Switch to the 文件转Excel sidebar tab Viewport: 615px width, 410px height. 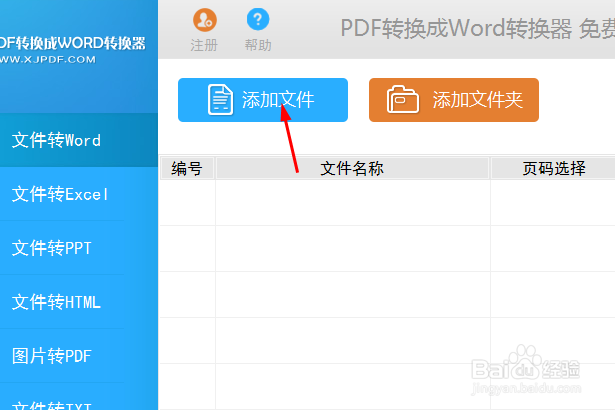(79, 194)
